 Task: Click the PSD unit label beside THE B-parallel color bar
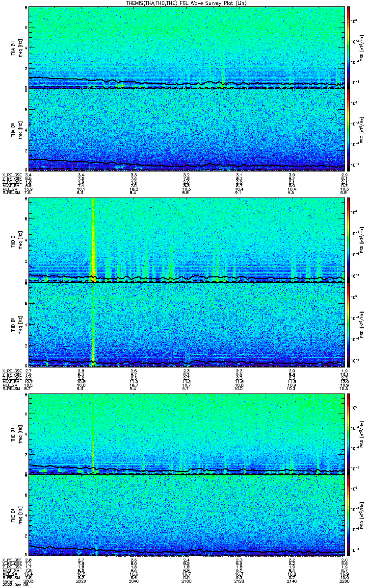pos(361,516)
